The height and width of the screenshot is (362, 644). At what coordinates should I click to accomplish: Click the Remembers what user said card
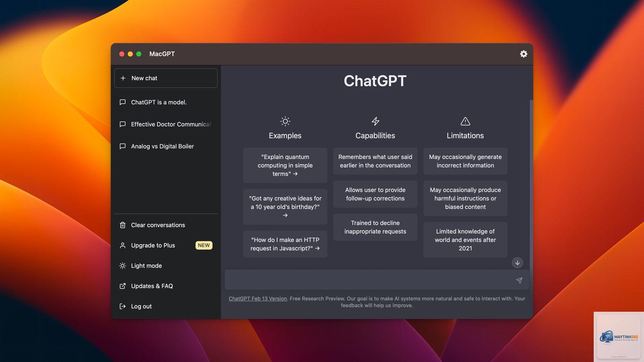point(375,161)
